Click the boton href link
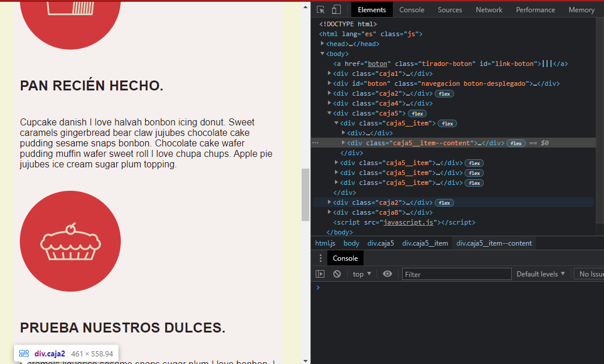 [x=377, y=64]
